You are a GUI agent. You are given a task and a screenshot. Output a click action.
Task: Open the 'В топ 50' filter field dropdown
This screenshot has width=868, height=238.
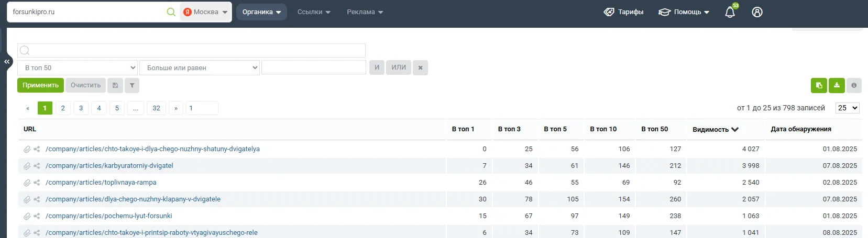point(78,67)
